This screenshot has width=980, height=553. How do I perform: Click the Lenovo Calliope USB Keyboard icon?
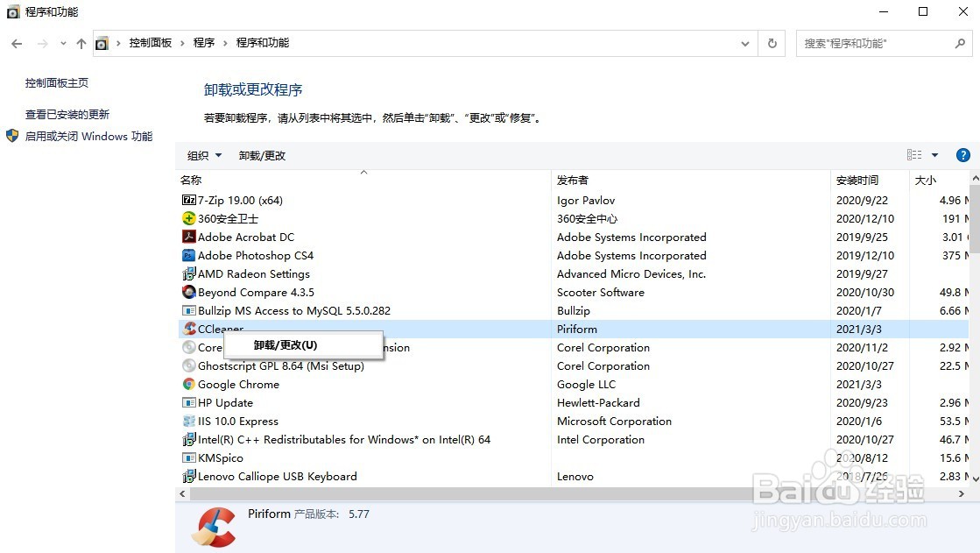tap(189, 476)
